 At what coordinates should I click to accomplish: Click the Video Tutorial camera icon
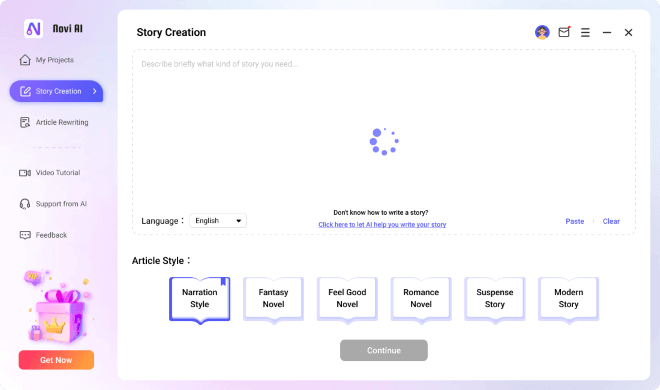click(x=25, y=173)
